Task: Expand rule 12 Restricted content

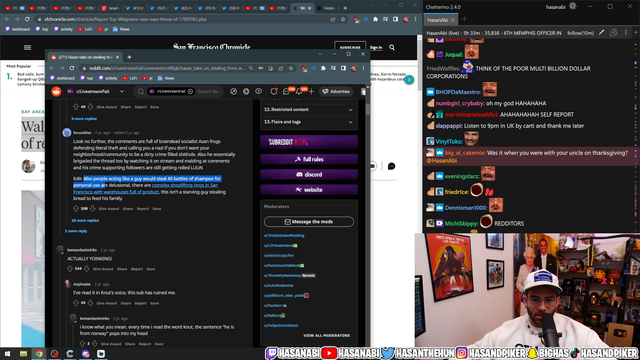Action: (x=309, y=109)
